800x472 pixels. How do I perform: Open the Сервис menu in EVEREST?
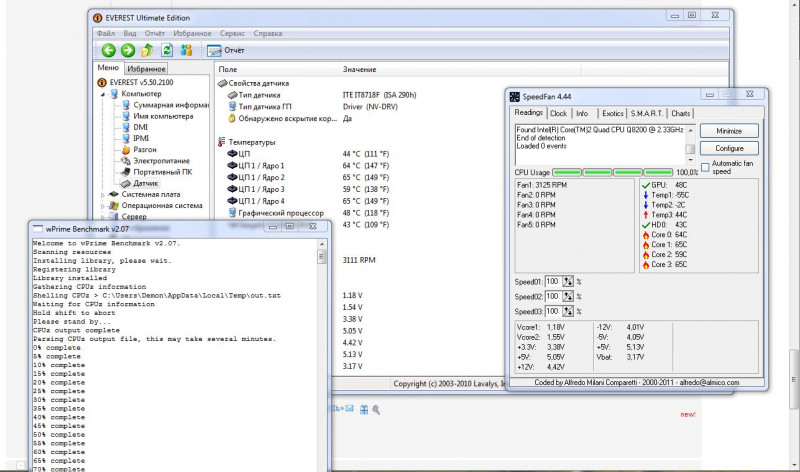pyautogui.click(x=232, y=33)
